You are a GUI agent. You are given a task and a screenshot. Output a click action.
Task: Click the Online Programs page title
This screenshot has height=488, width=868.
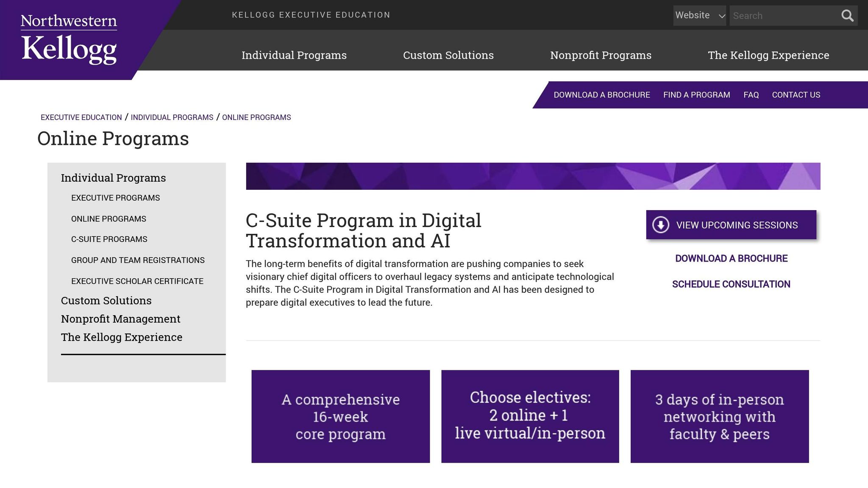coord(113,139)
